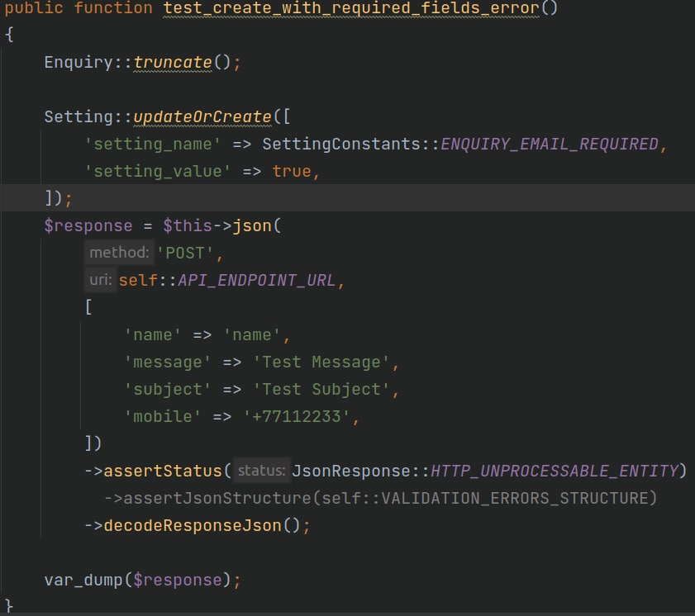Click the var_dump function call

(x=83, y=580)
